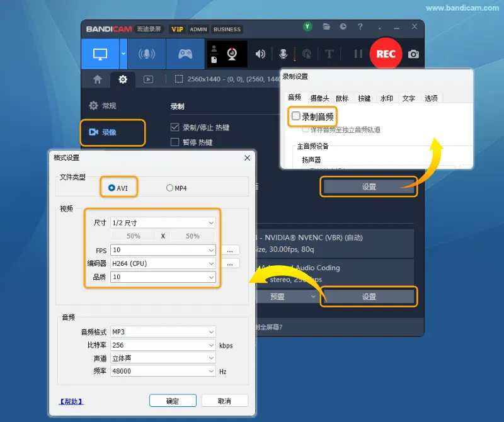The height and width of the screenshot is (422, 504).
Task: Click the VIP badge in title bar
Action: point(177,29)
